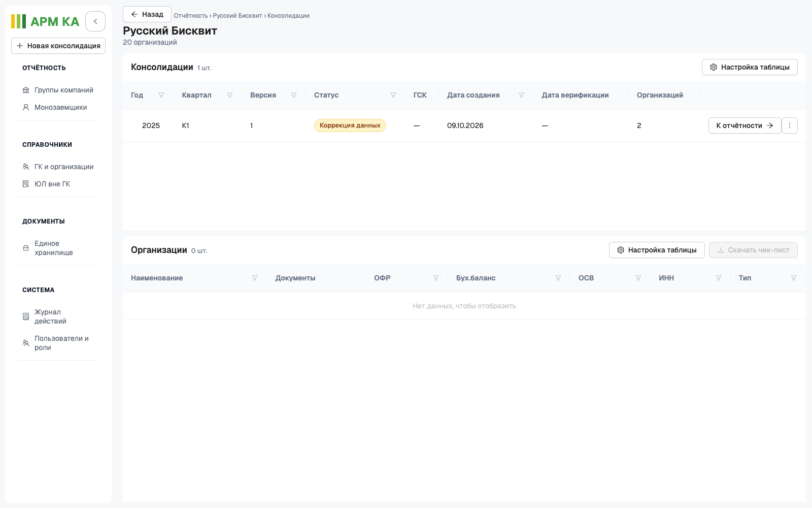
Task: Open ЮЛ вне ГК directory
Action: pyautogui.click(x=58, y=184)
